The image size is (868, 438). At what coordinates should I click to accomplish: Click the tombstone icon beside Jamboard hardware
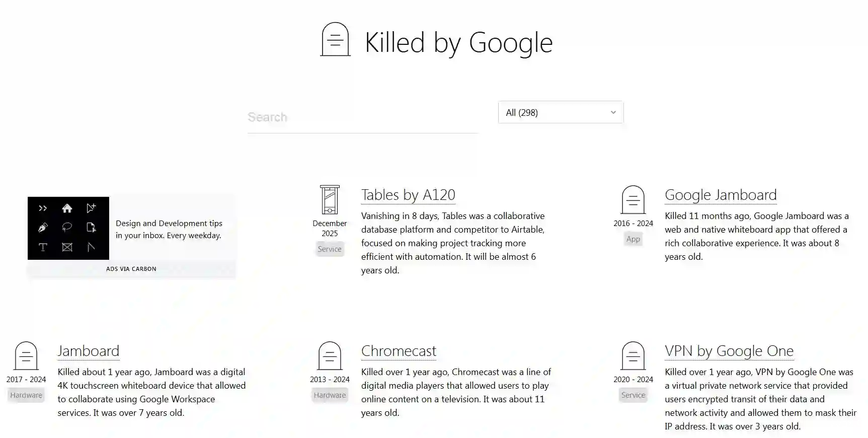pos(26,356)
